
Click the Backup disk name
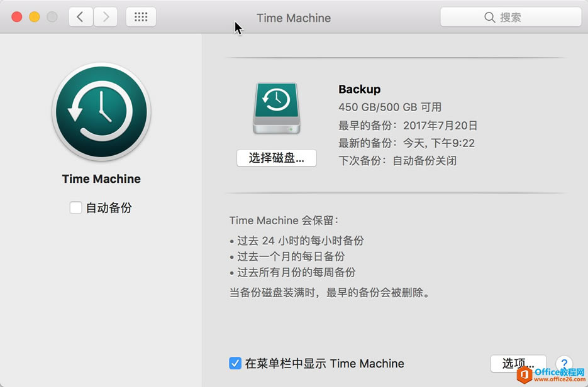click(x=360, y=89)
